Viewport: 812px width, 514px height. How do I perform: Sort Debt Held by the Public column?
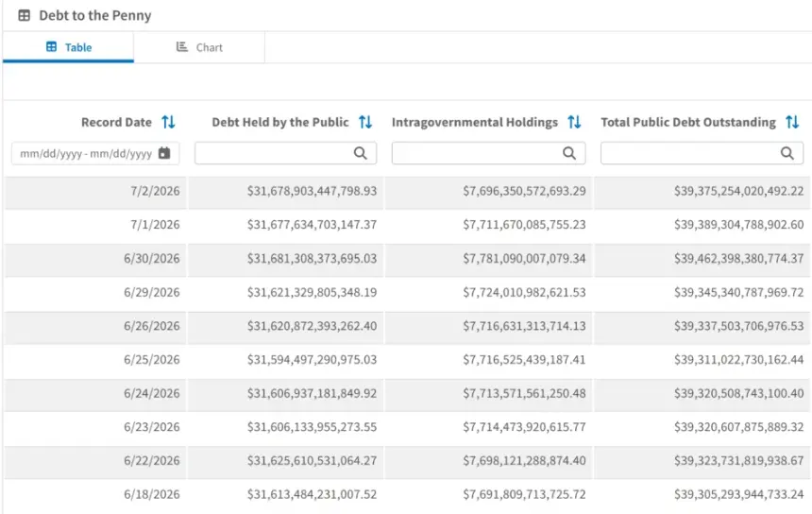365,122
